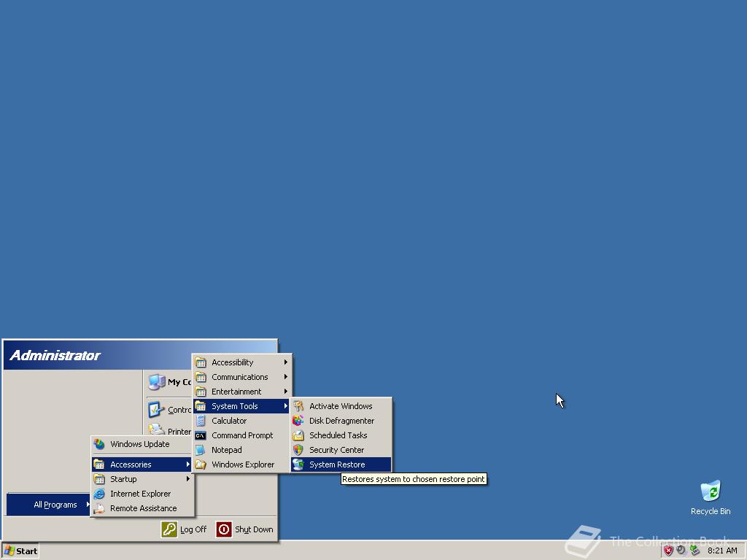Click the Calculator icon
The width and height of the screenshot is (747, 560).
pos(201,421)
